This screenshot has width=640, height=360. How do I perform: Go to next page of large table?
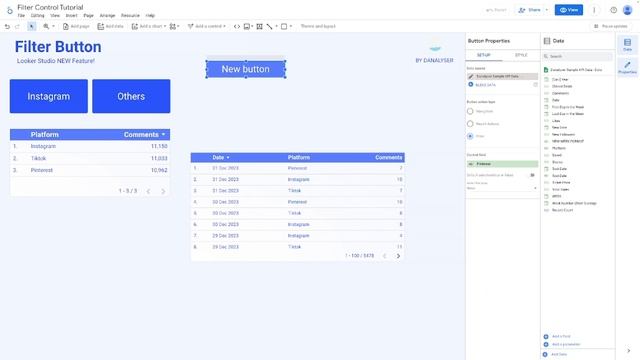point(398,256)
